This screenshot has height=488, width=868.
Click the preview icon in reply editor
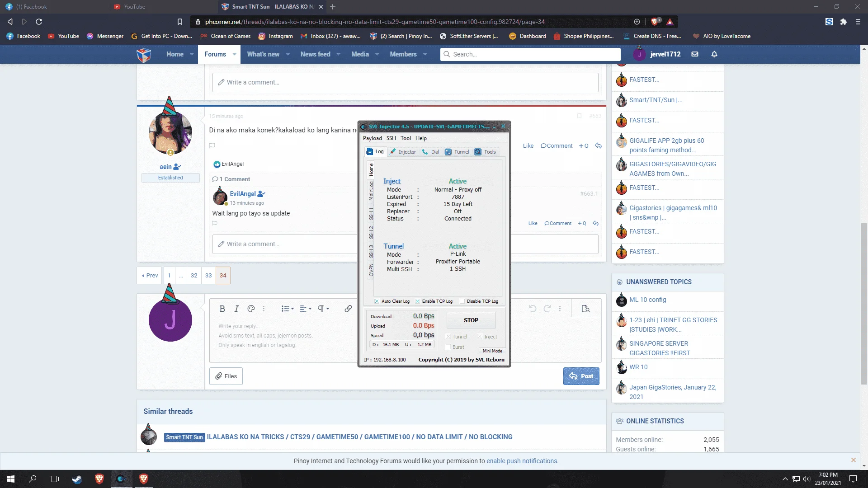586,309
